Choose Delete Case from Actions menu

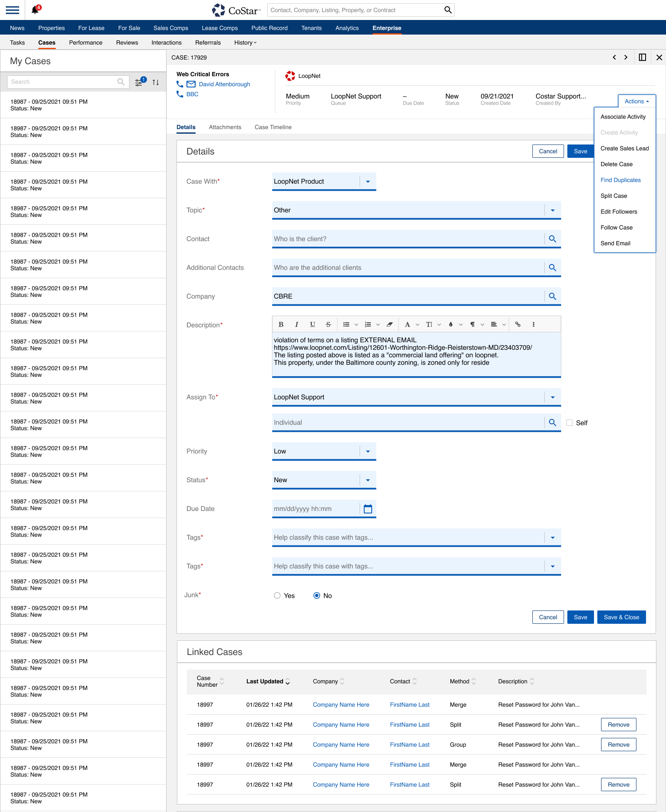pyautogui.click(x=616, y=164)
